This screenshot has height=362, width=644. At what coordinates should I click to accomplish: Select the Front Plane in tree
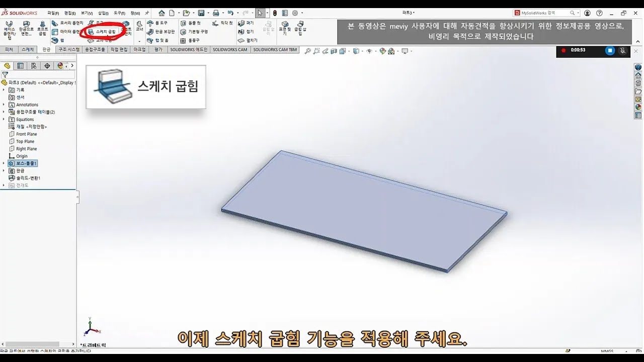[23, 134]
